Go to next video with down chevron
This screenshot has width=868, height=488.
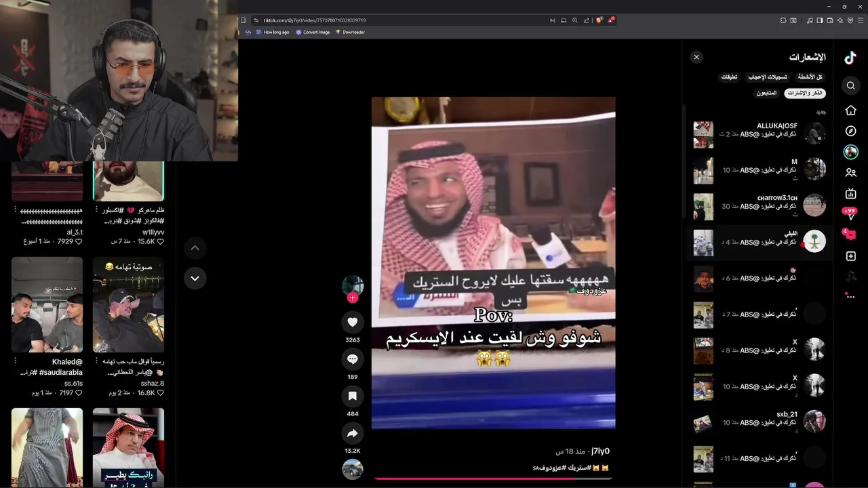pos(195,278)
